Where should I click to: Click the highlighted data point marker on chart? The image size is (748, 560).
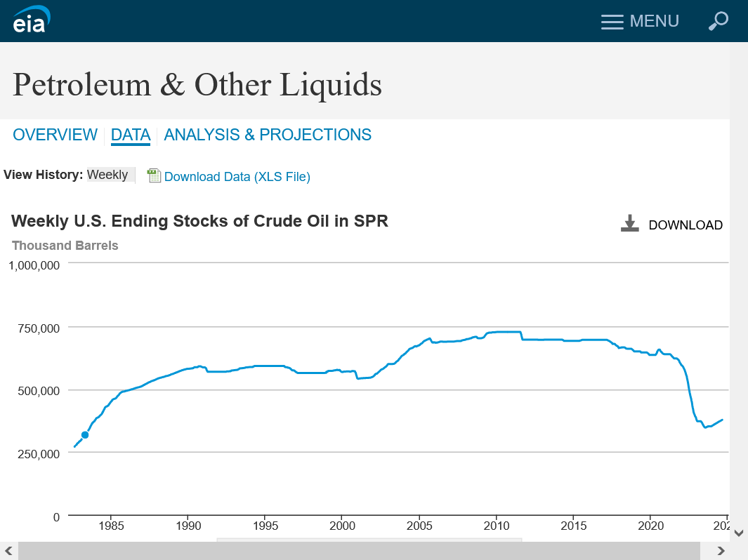(85, 435)
